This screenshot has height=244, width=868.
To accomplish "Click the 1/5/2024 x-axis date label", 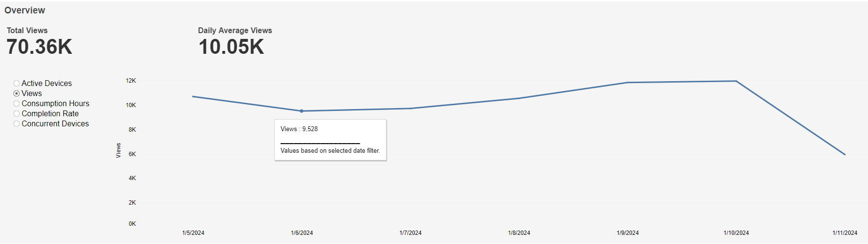I will click(193, 233).
